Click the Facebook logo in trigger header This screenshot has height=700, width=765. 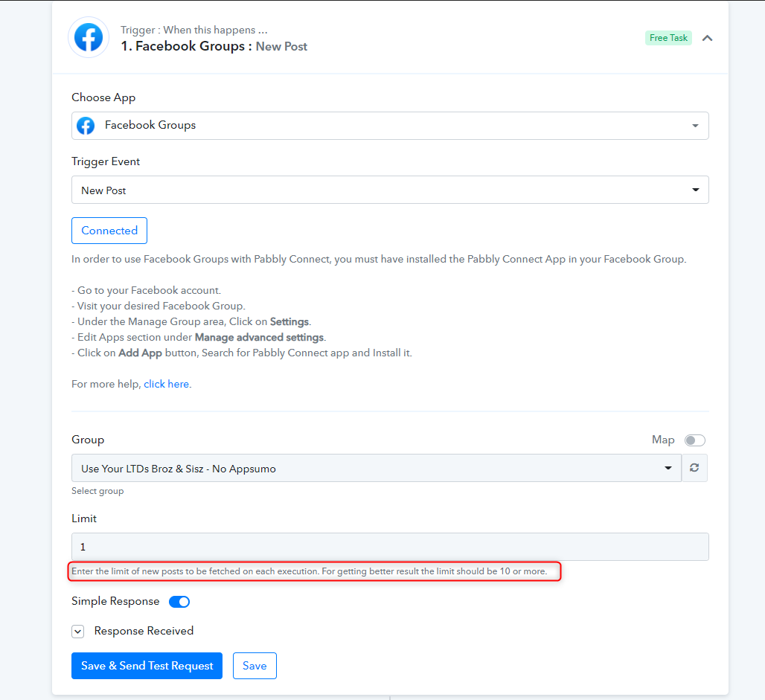click(x=89, y=37)
